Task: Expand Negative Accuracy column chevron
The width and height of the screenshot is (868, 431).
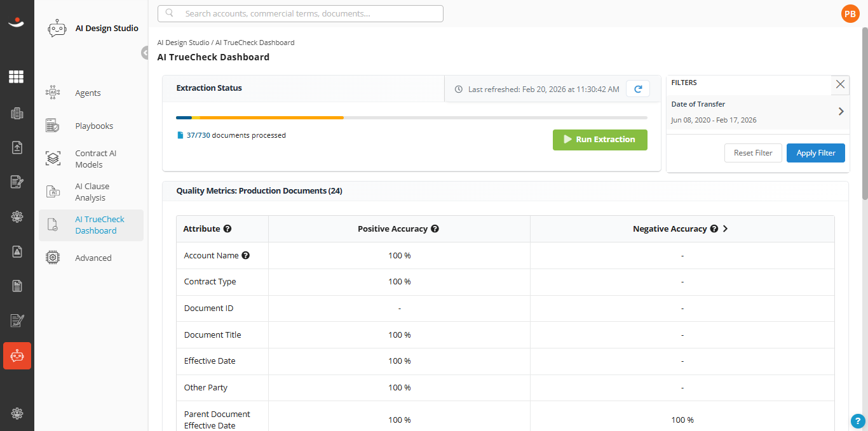Action: point(725,229)
